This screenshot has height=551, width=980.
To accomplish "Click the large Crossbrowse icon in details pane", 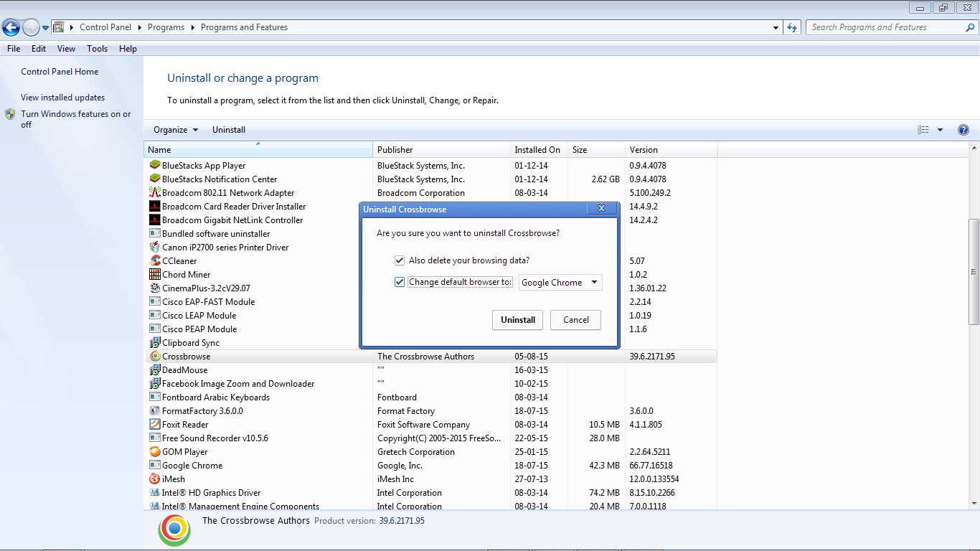I will (x=174, y=530).
